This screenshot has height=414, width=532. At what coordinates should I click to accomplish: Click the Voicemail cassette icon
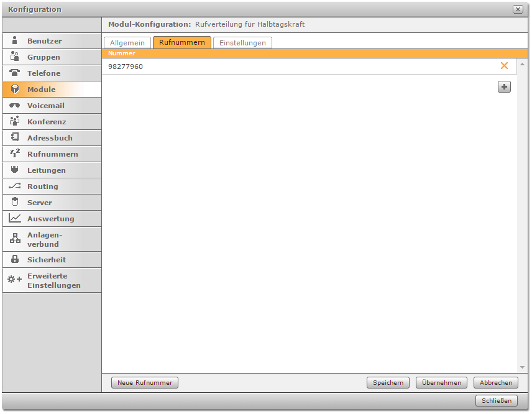[x=15, y=106]
